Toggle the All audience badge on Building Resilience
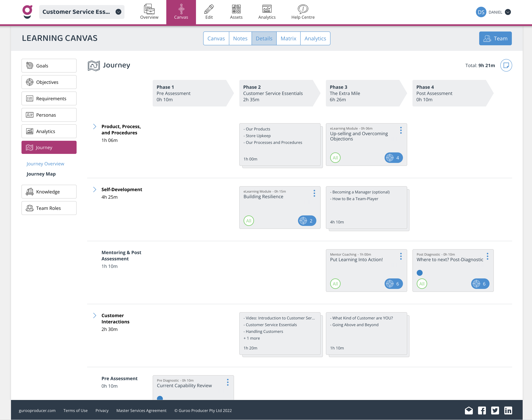Screen dimensions: 532x420 click(x=249, y=221)
